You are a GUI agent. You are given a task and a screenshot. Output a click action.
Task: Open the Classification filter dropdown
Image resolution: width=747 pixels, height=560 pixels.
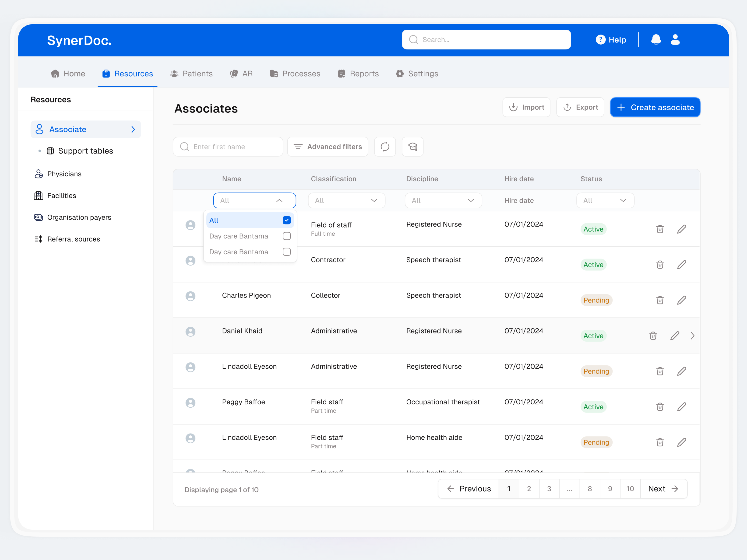346,200
